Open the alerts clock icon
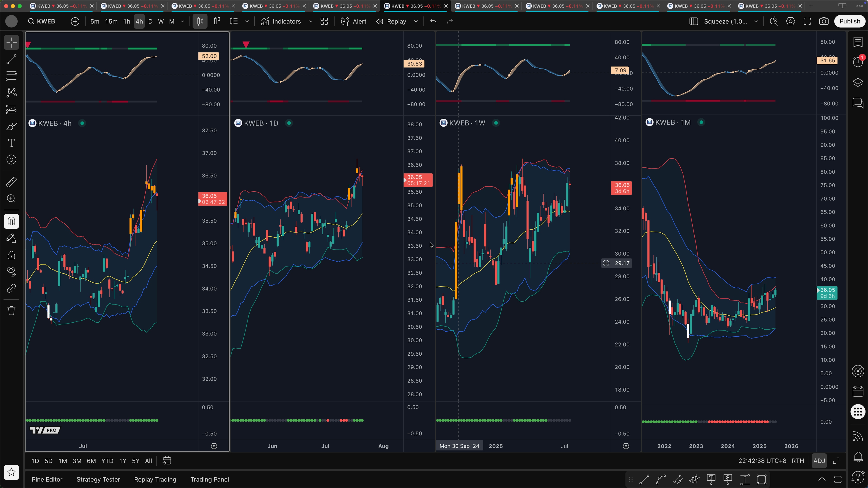 858,61
